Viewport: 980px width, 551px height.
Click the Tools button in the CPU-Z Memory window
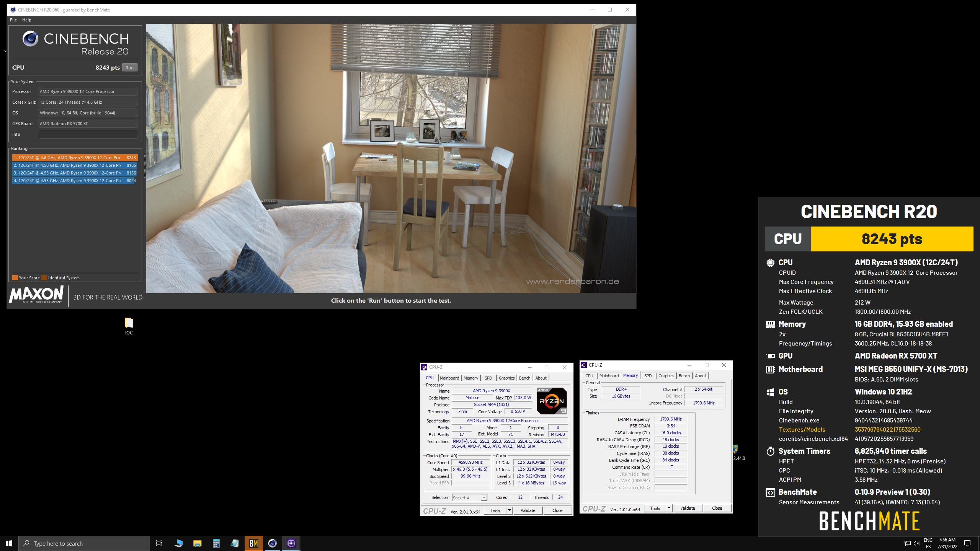[655, 508]
